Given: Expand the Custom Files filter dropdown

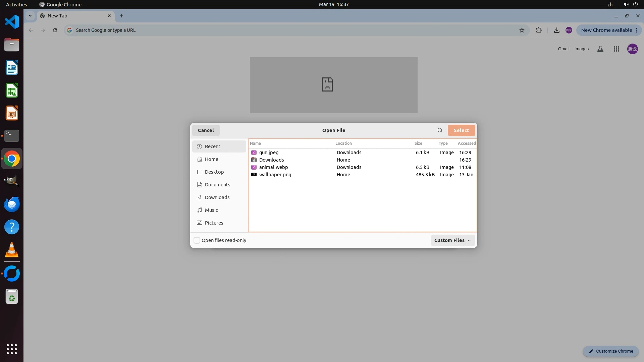Looking at the screenshot, I should [452, 240].
